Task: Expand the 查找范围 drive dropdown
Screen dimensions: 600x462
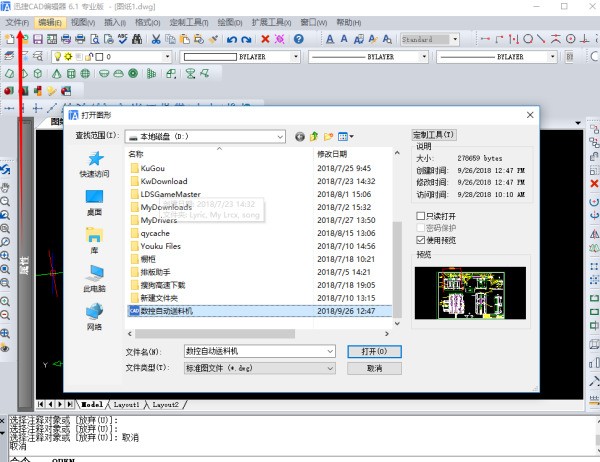Action: (x=281, y=135)
